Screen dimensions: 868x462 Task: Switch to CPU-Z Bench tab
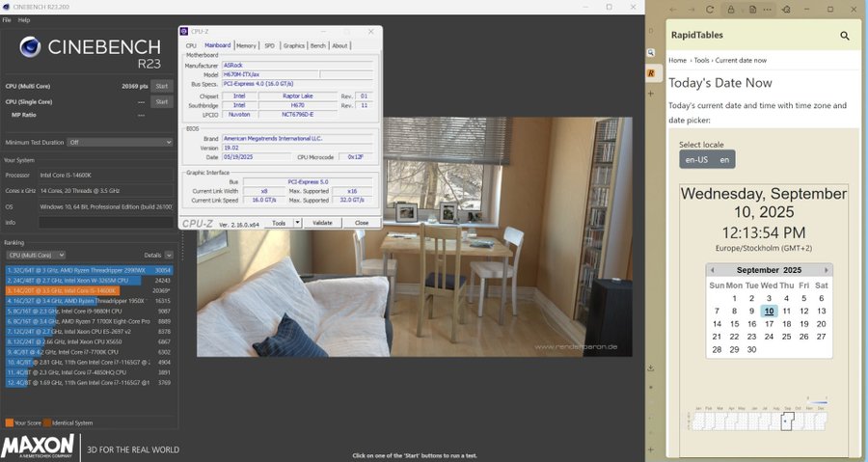317,46
